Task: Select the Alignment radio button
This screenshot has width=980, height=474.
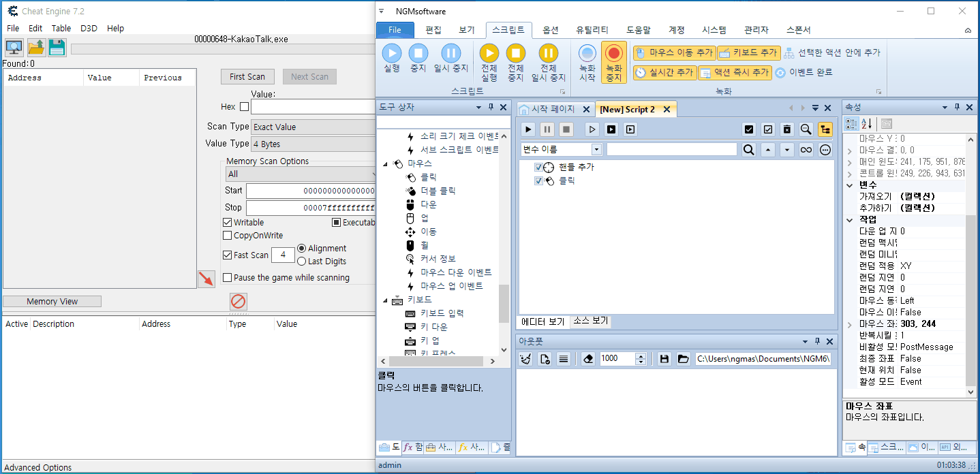Action: 302,249
